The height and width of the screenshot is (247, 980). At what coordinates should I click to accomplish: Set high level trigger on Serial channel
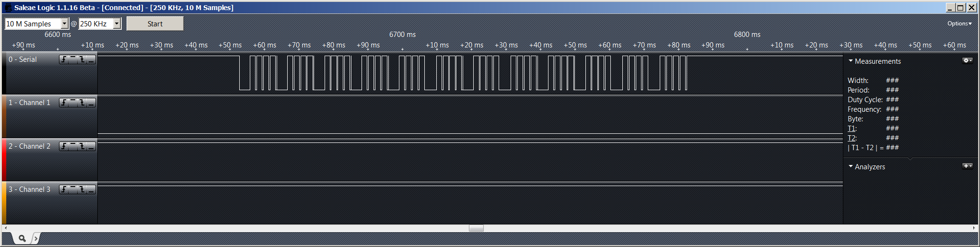click(x=73, y=59)
